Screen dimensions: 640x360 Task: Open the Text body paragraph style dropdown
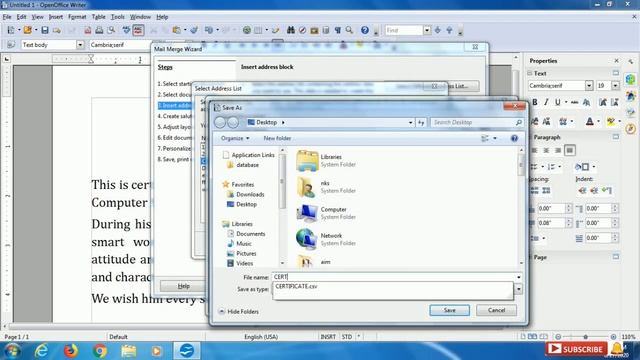click(80, 45)
